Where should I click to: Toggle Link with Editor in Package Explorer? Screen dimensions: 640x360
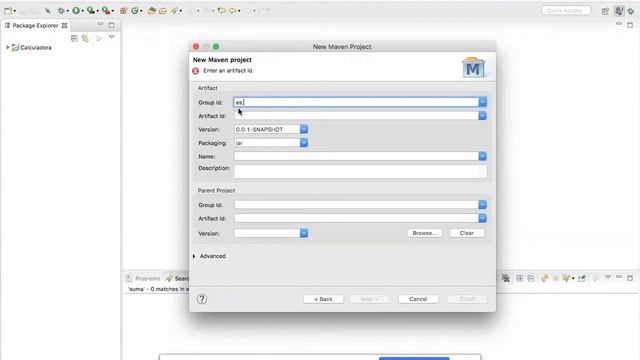coord(85,38)
